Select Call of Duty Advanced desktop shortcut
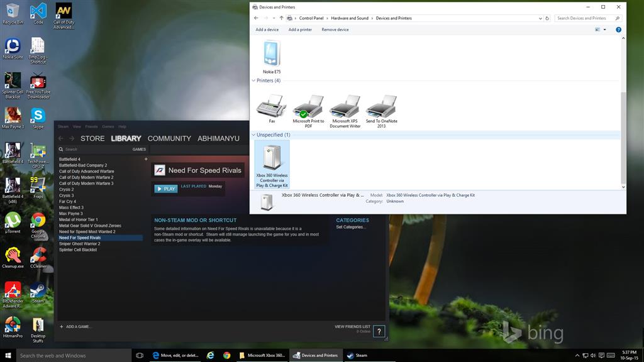Viewport: 644px width, 362px height. [x=64, y=16]
